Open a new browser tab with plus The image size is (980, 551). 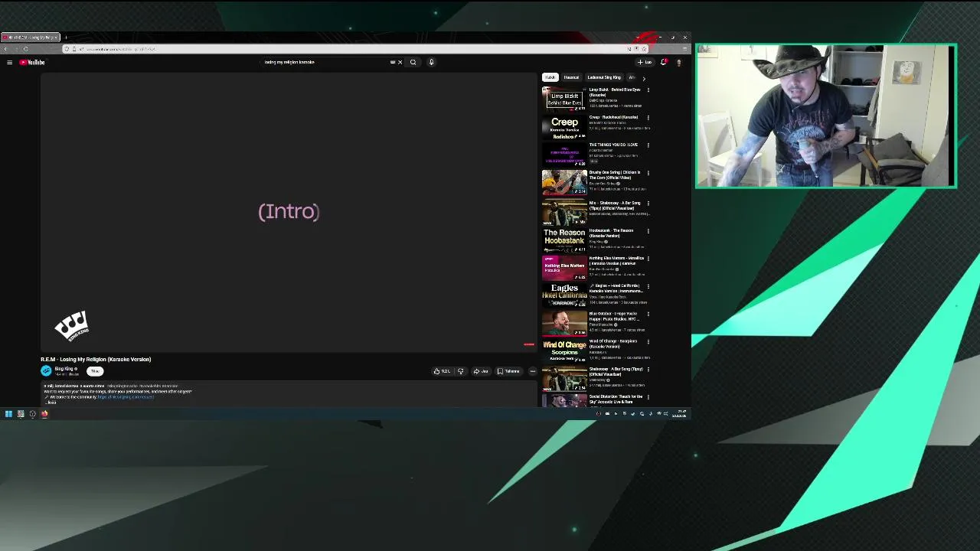(66, 37)
